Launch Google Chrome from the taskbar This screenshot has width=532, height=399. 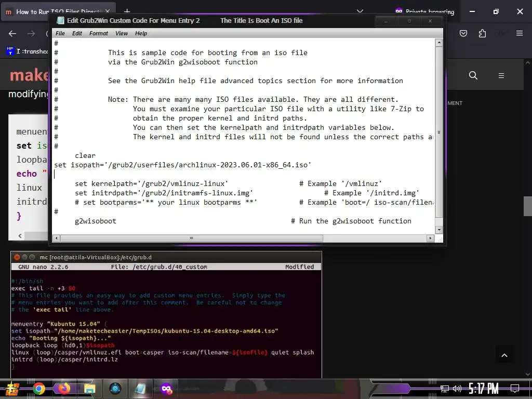[x=38, y=389]
